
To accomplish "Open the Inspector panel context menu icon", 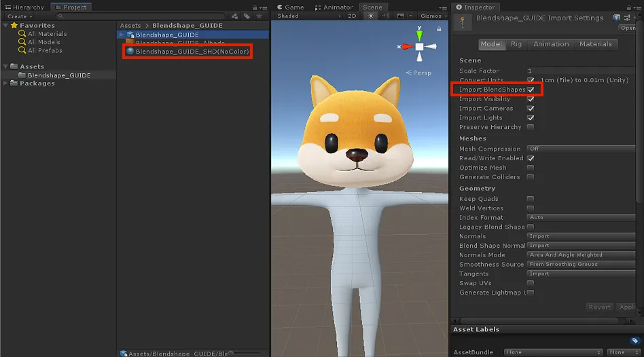I will coord(638,7).
